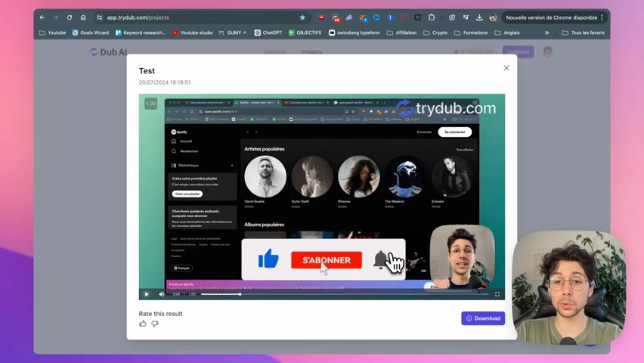Click the Test project title text
The height and width of the screenshot is (363, 644).
(x=147, y=70)
